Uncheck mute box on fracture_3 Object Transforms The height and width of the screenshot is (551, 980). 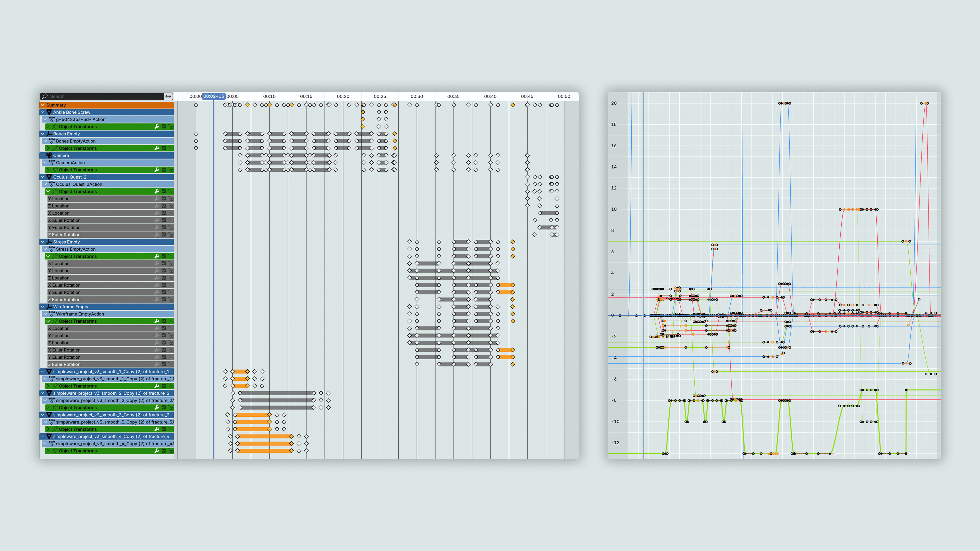(x=164, y=429)
